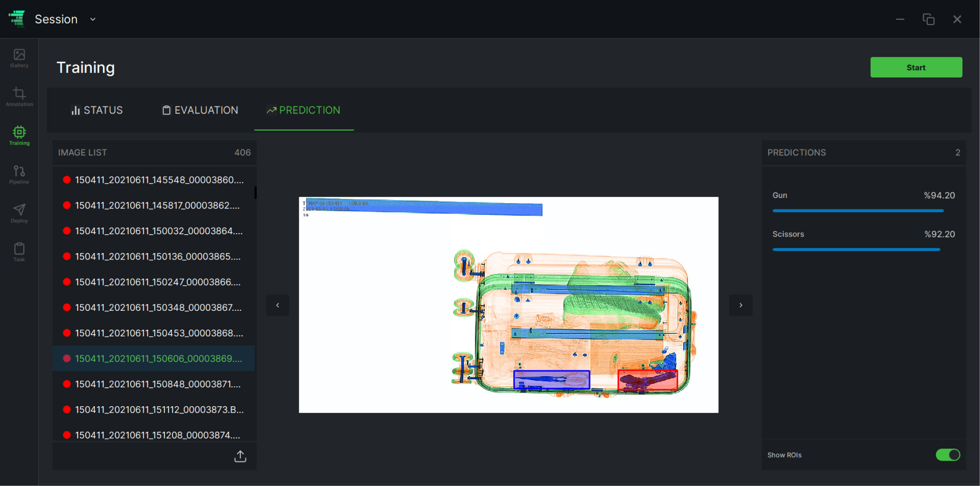Select the Training sidebar icon

coord(19,136)
